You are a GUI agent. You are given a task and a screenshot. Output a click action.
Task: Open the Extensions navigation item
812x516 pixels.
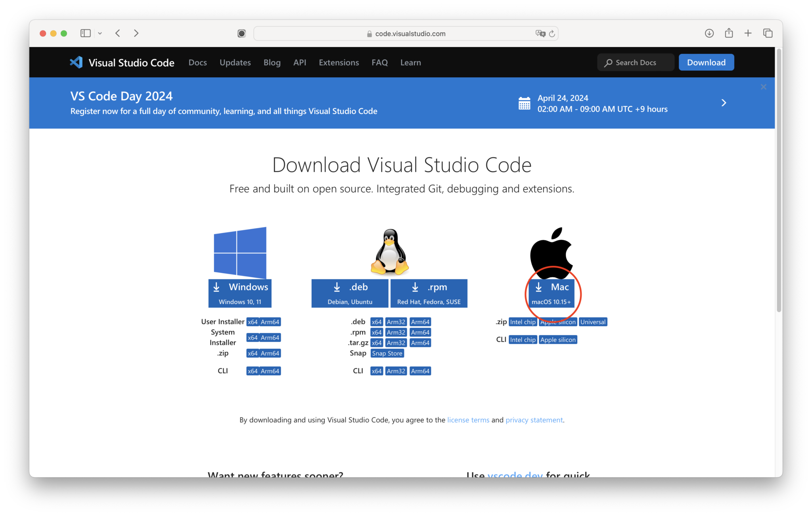point(339,62)
